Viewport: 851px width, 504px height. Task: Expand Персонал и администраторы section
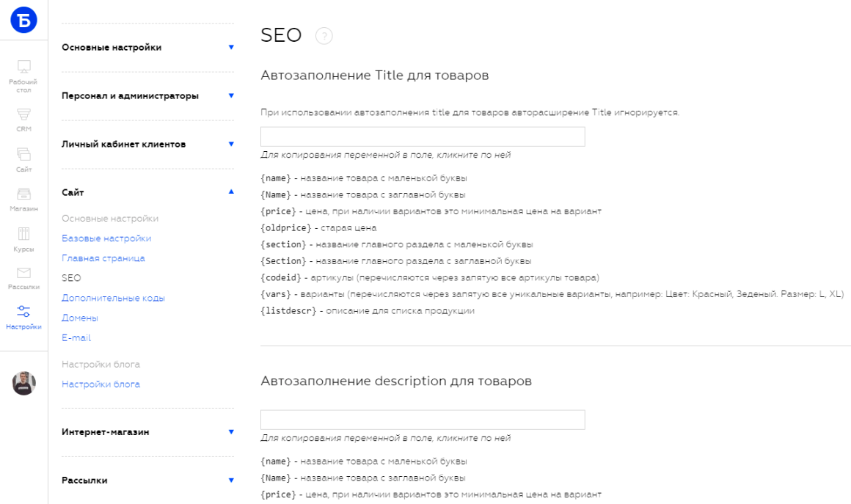tap(147, 95)
